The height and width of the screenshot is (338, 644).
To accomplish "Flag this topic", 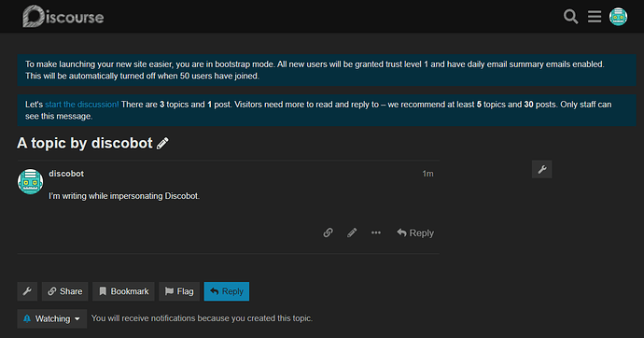I will click(179, 291).
